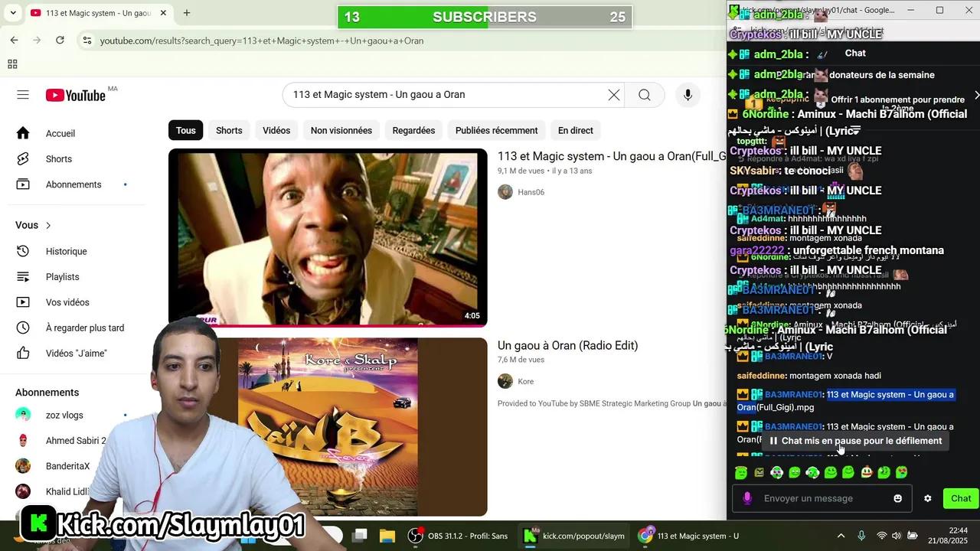Select the Shorts filter chip
The image size is (980, 551).
point(229,130)
